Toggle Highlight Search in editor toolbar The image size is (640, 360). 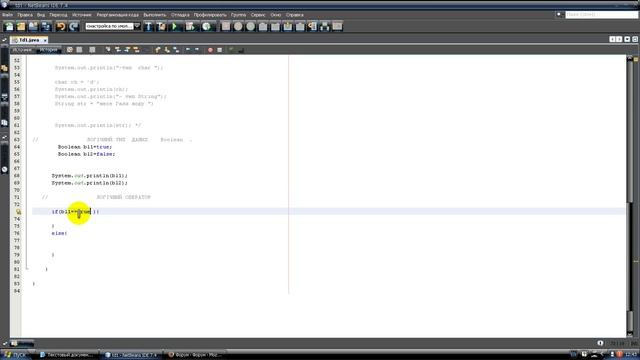point(136,50)
